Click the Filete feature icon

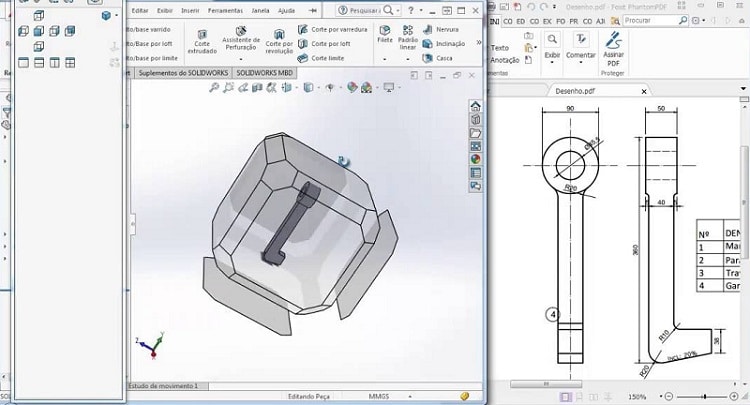point(384,36)
